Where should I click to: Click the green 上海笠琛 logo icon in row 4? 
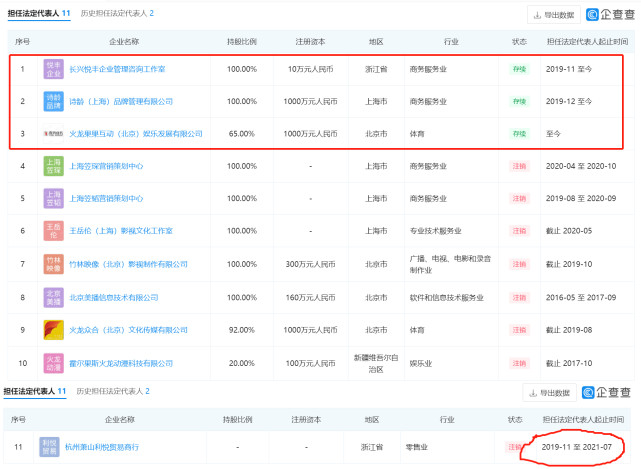point(54,166)
